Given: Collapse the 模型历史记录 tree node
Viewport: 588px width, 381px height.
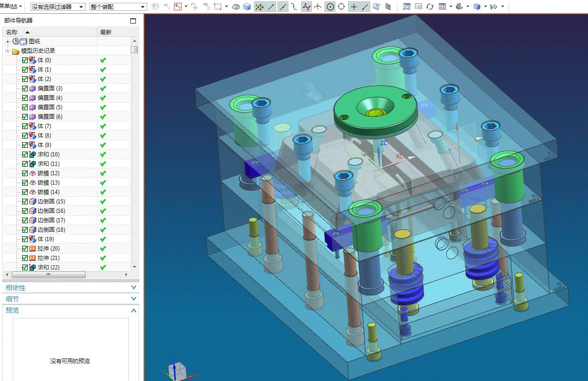Looking at the screenshot, I should tap(8, 51).
